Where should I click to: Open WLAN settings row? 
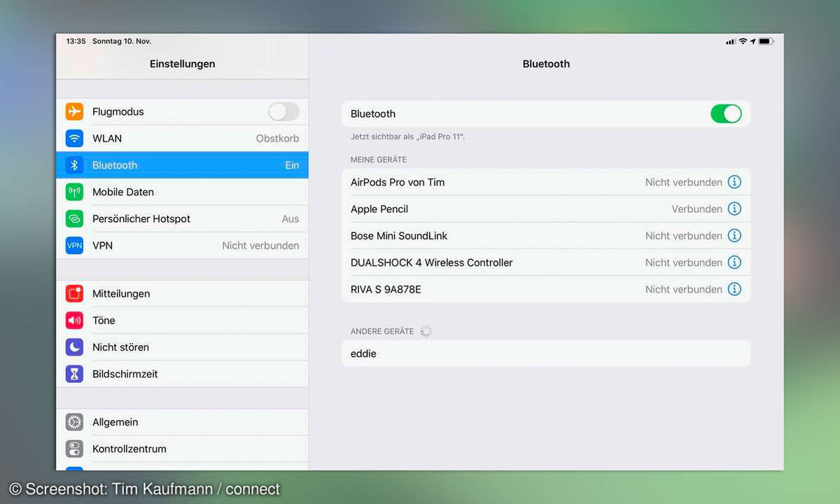tap(182, 139)
